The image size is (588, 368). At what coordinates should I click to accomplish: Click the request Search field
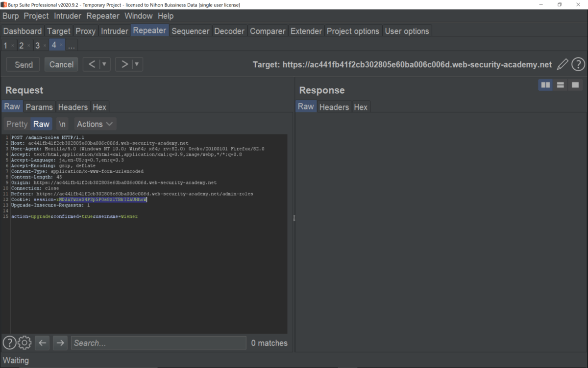pyautogui.click(x=159, y=343)
